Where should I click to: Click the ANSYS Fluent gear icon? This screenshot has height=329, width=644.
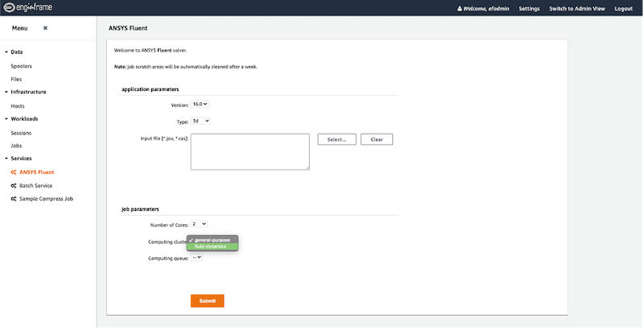point(14,172)
